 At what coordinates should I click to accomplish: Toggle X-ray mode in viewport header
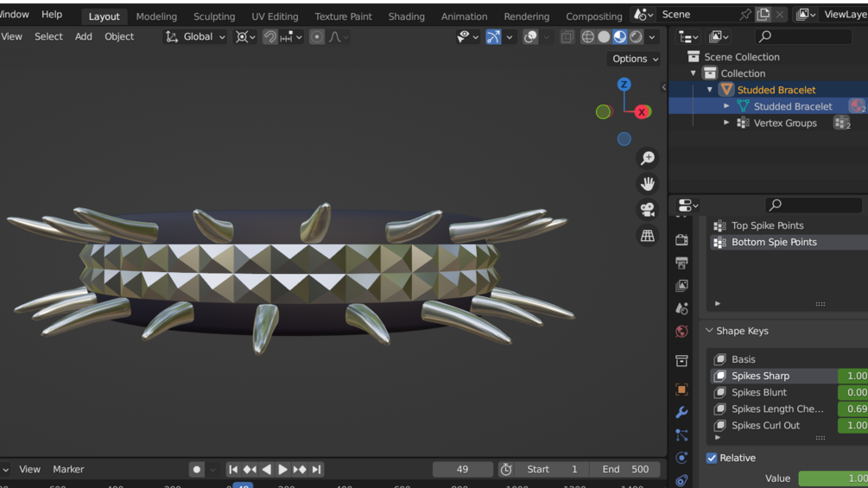click(567, 36)
